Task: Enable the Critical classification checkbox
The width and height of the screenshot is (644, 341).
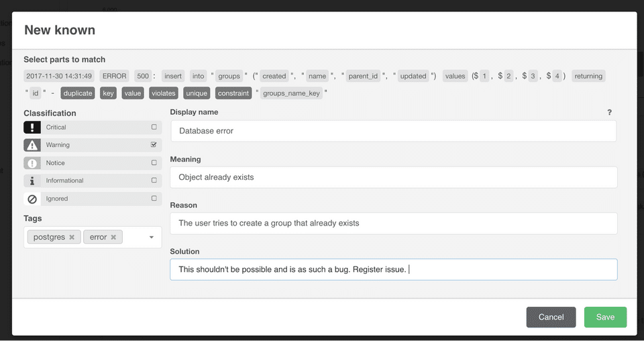Action: 154,127
